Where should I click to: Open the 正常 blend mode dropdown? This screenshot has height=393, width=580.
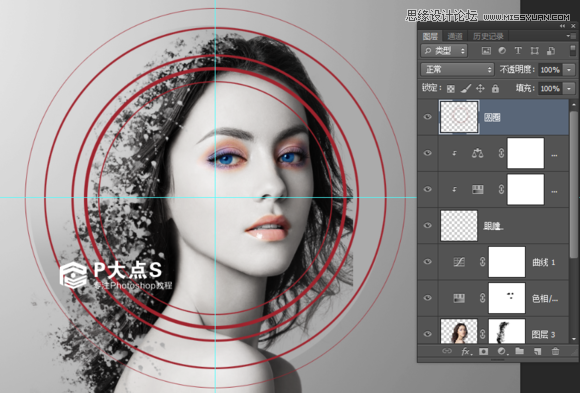point(457,69)
